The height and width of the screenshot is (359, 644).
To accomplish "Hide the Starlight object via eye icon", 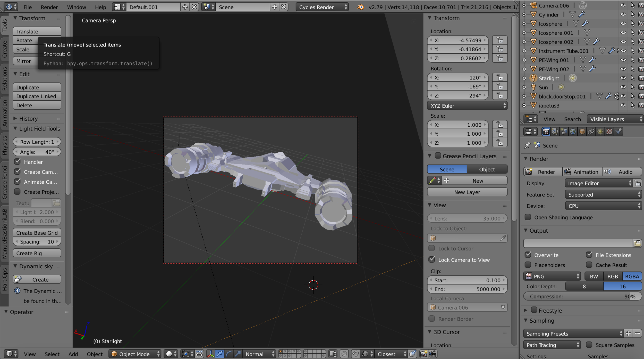I will click(x=623, y=78).
